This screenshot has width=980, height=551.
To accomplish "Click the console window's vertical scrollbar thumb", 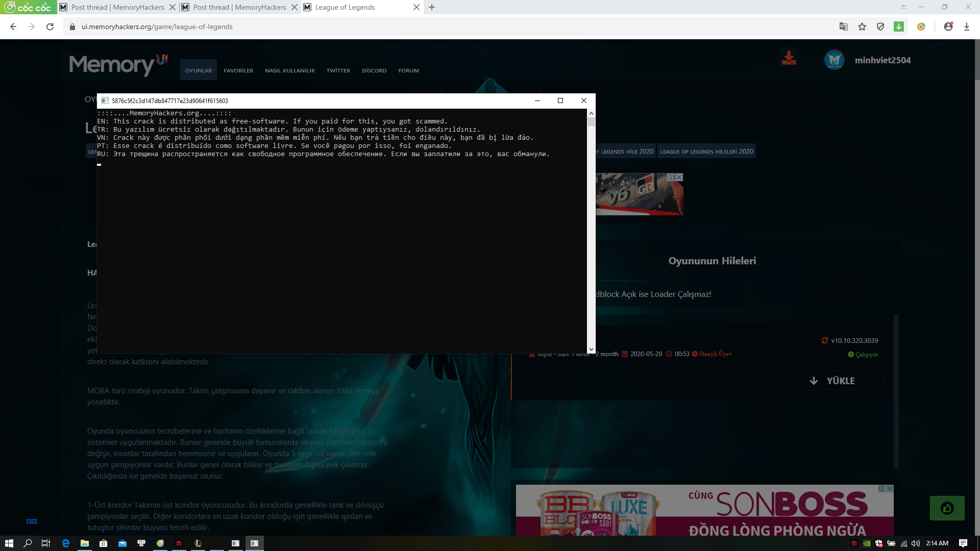I will tap(591, 121).
